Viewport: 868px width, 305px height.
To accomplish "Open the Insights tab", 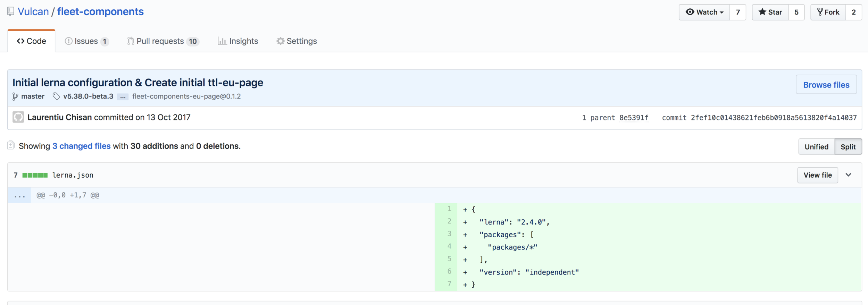I will click(238, 41).
